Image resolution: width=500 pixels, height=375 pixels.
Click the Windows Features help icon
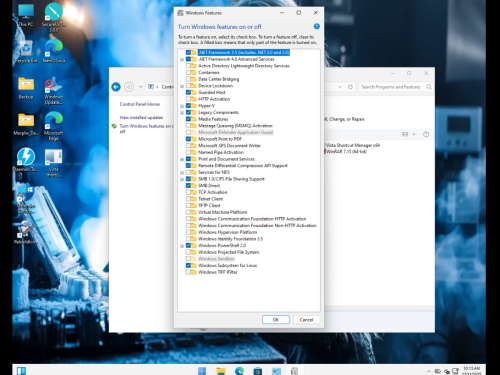(317, 26)
